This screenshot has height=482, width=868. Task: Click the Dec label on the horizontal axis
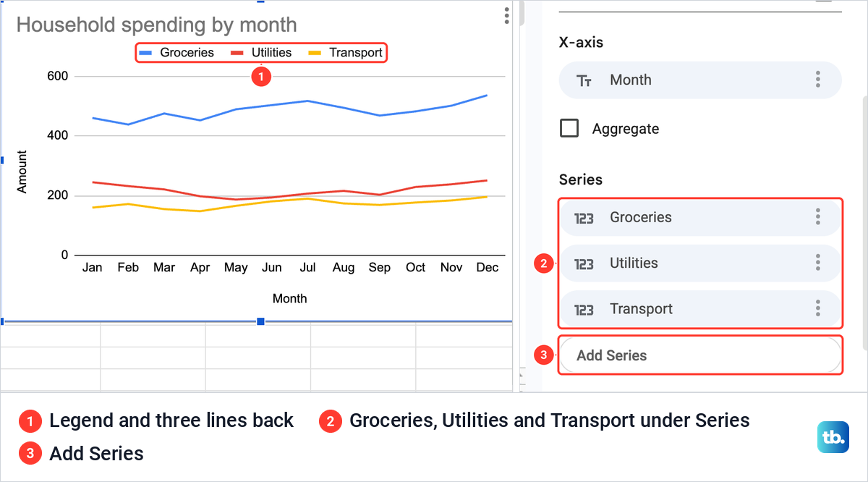coord(488,268)
